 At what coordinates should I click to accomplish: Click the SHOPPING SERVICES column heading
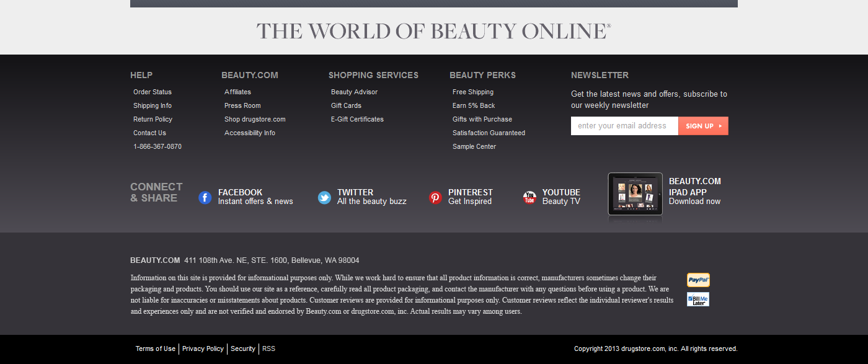click(373, 75)
